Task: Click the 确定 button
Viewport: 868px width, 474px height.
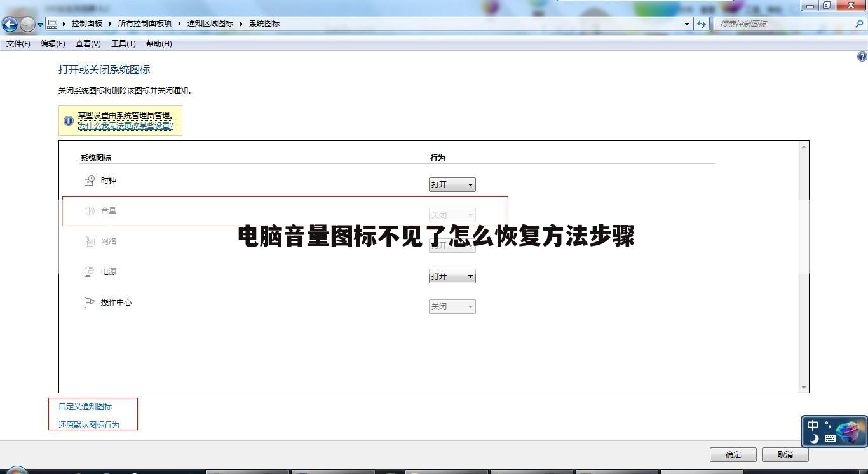Action: [732, 454]
